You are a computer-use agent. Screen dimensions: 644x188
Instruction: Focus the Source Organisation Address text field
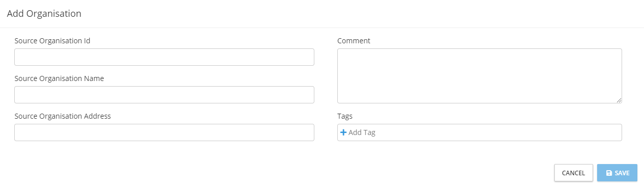click(x=164, y=132)
